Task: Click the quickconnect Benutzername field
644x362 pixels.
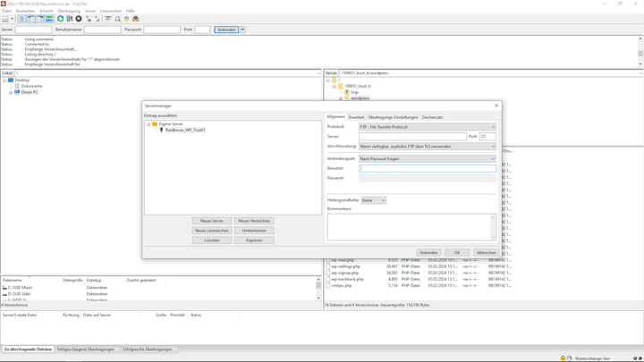Action: [103, 29]
